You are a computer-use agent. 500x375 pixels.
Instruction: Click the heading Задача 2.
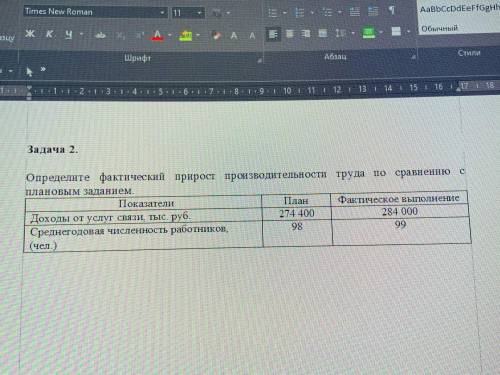click(53, 149)
